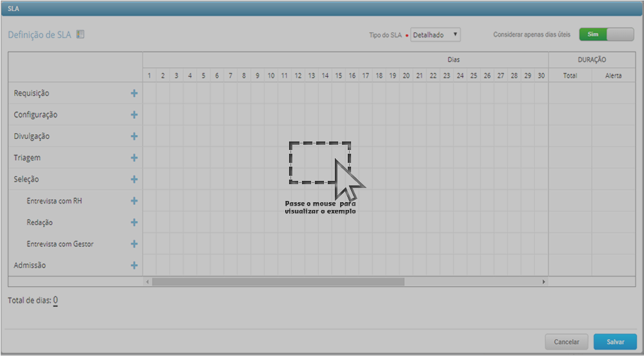
Task: Click the horizontal scrollbar thumb under the grid
Action: tap(277, 282)
